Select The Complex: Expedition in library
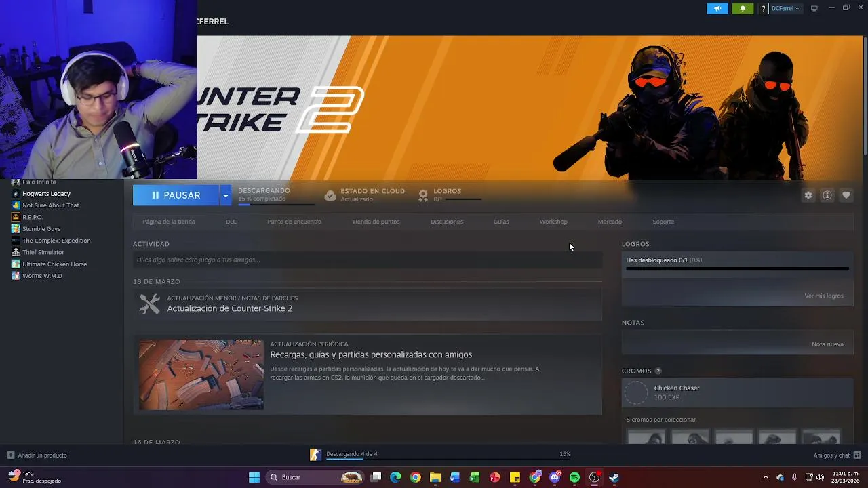 [56, 241]
